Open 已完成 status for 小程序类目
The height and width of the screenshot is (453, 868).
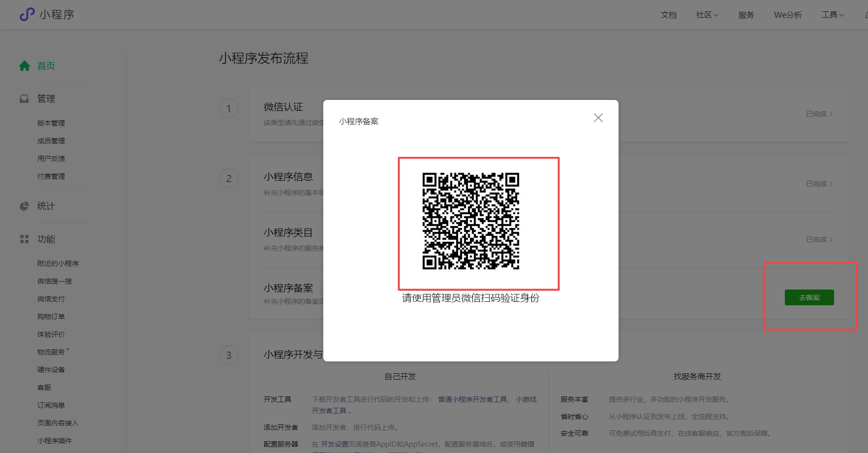(x=819, y=239)
